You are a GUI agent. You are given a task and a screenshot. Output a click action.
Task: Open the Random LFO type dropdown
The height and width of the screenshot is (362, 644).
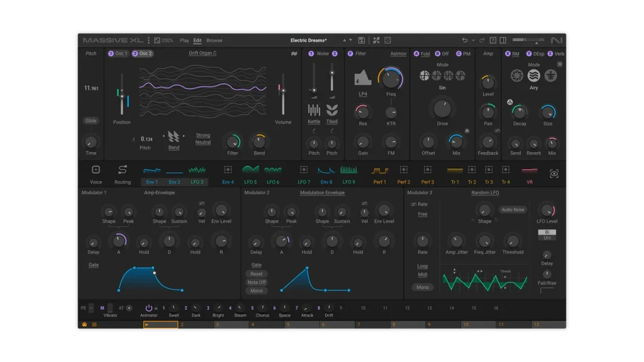click(x=485, y=192)
